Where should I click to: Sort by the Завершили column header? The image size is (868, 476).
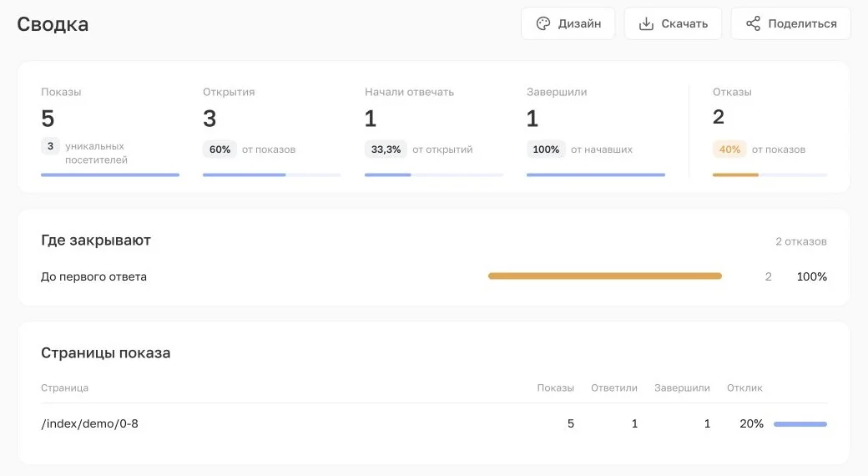tap(682, 387)
